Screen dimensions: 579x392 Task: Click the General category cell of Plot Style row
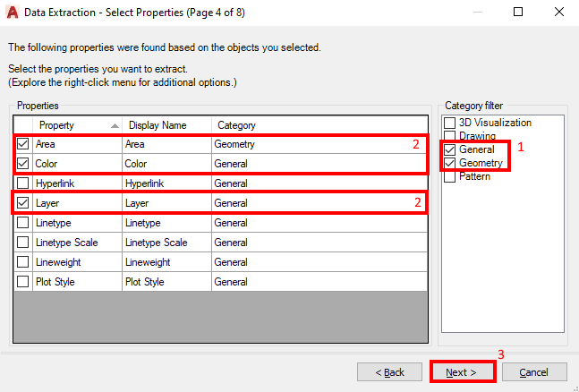(x=319, y=282)
